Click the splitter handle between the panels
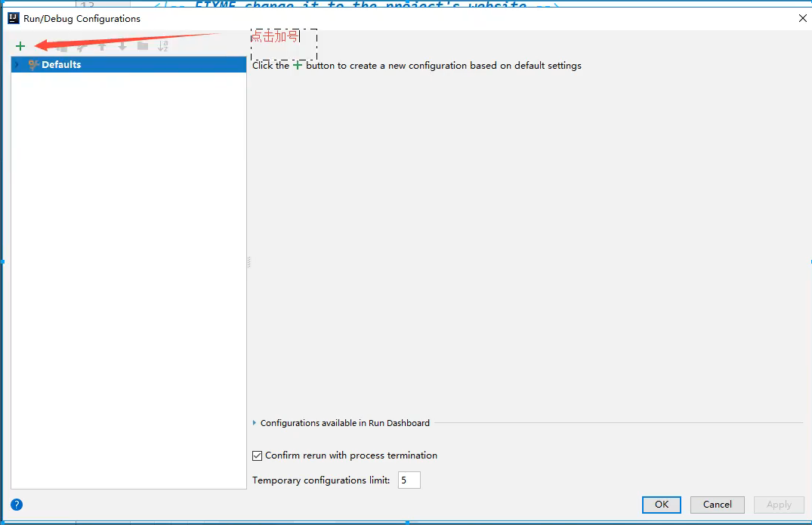The width and height of the screenshot is (812, 525). (249, 262)
